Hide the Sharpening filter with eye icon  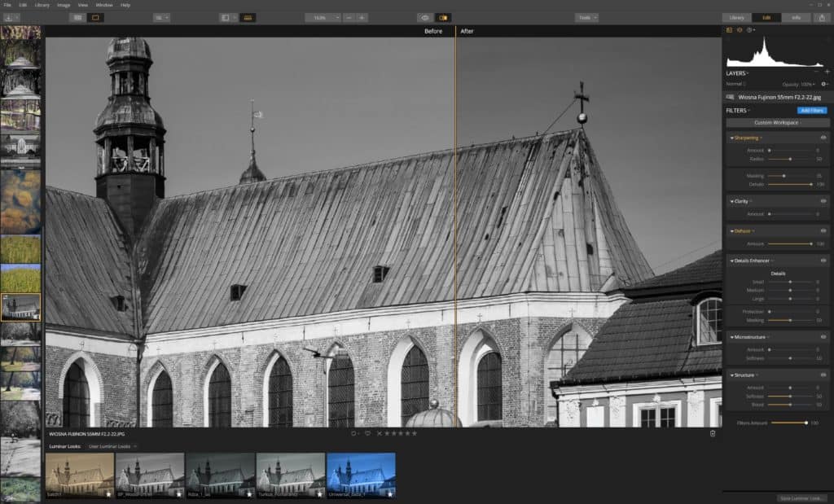click(x=823, y=138)
